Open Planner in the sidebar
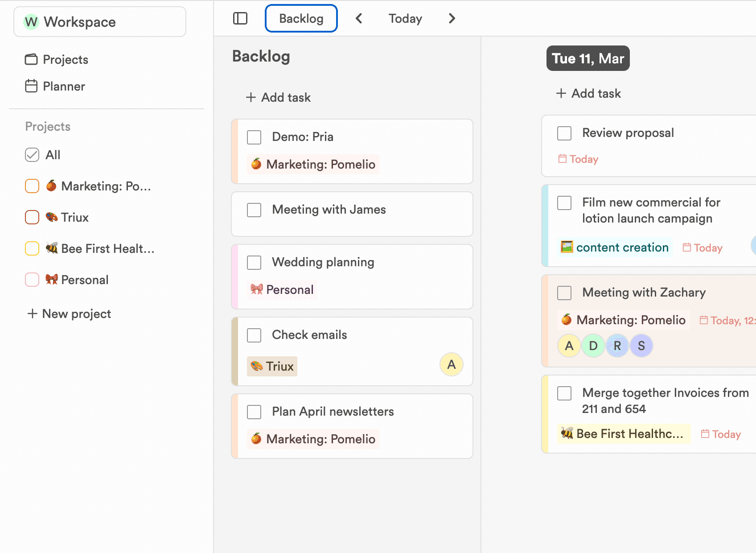Viewport: 756px width, 553px height. point(55,86)
